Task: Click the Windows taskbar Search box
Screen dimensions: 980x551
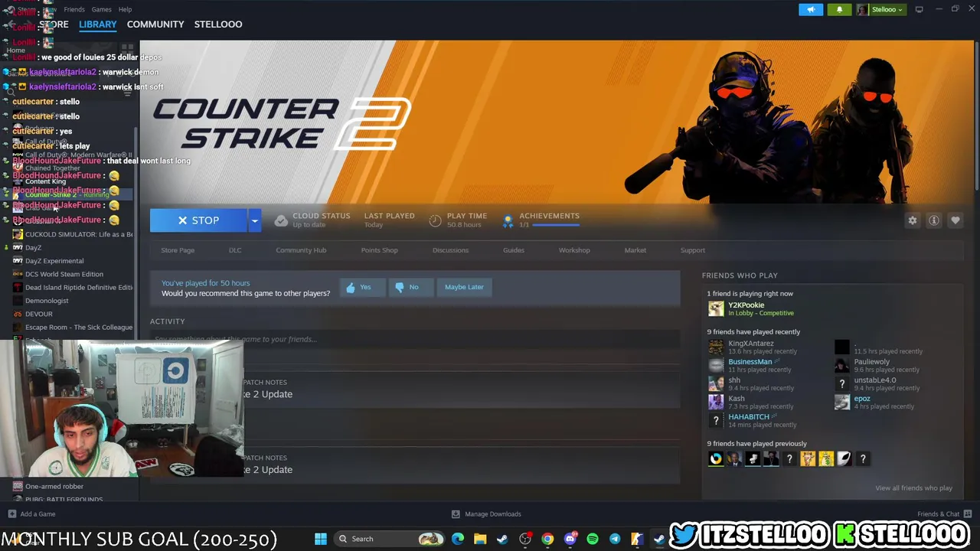Action: [x=390, y=539]
